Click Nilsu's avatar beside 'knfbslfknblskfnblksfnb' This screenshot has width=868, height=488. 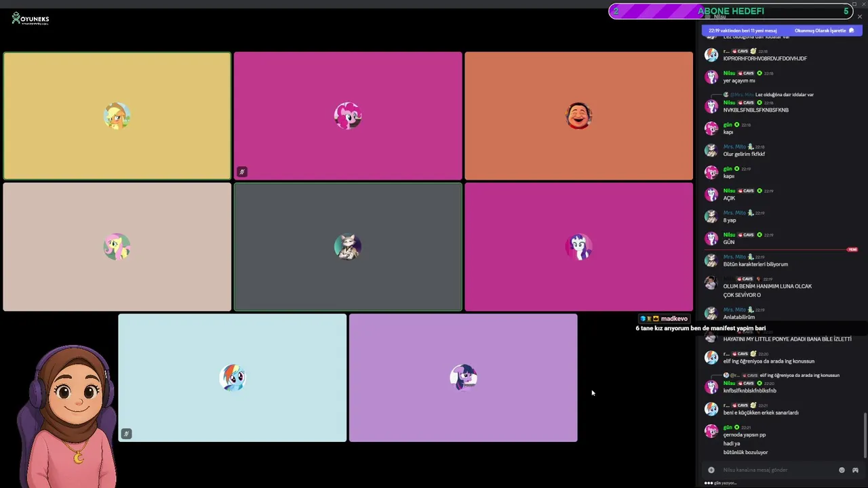pyautogui.click(x=711, y=387)
